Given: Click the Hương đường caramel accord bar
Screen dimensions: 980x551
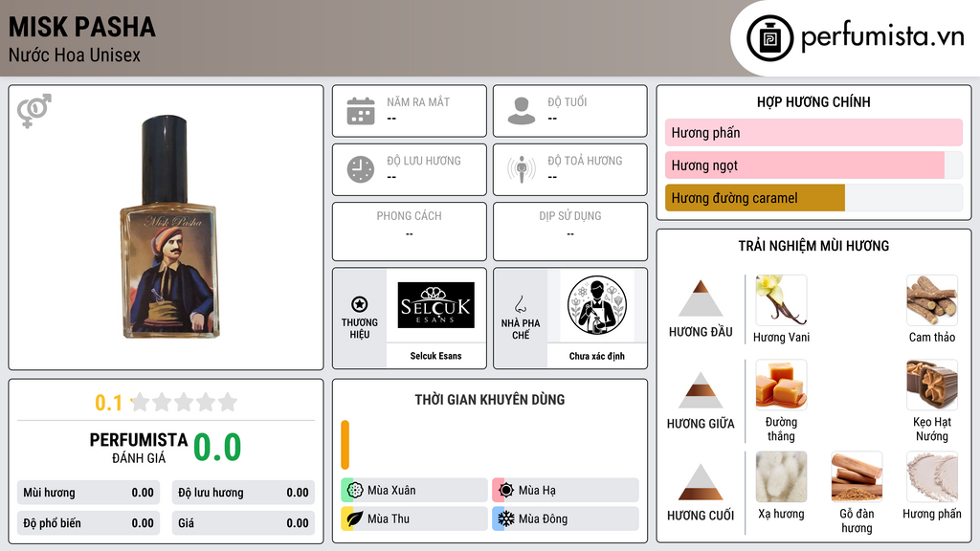Looking at the screenshot, I should click(x=813, y=198).
